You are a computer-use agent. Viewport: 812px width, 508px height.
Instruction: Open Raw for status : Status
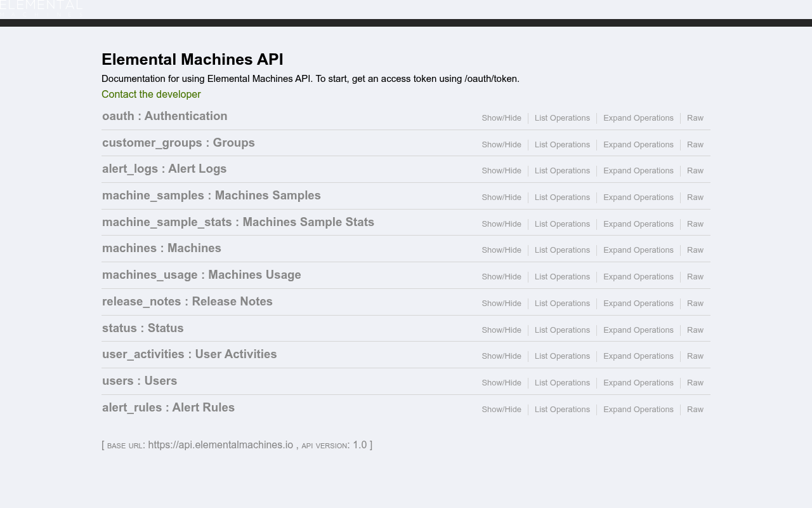coord(695,330)
